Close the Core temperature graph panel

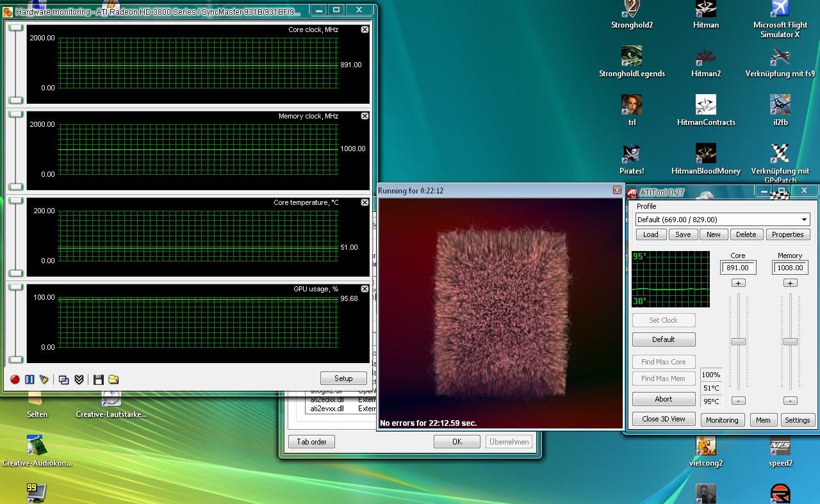coord(365,202)
